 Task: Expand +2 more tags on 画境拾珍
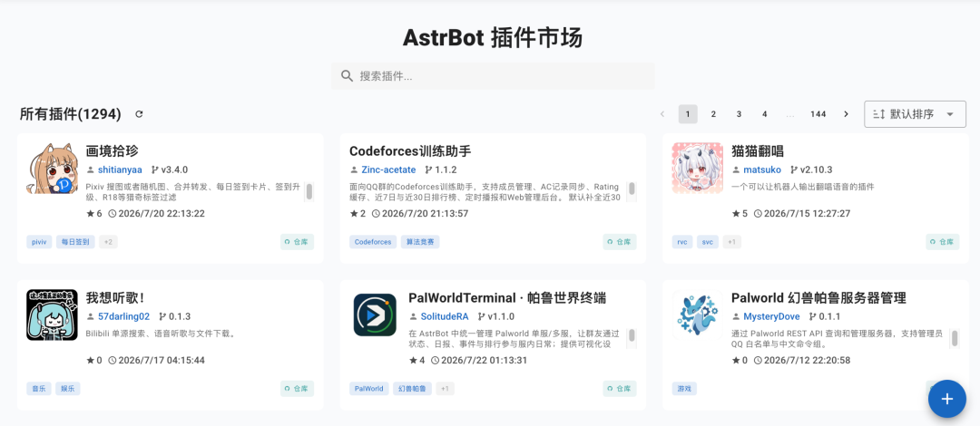tap(108, 242)
